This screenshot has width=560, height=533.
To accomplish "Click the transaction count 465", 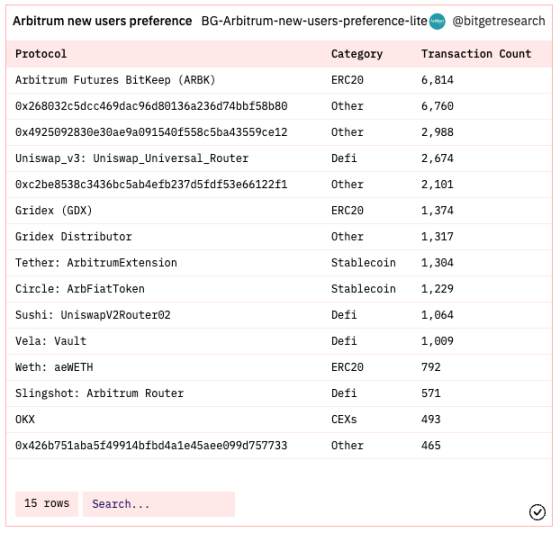I will (431, 445).
